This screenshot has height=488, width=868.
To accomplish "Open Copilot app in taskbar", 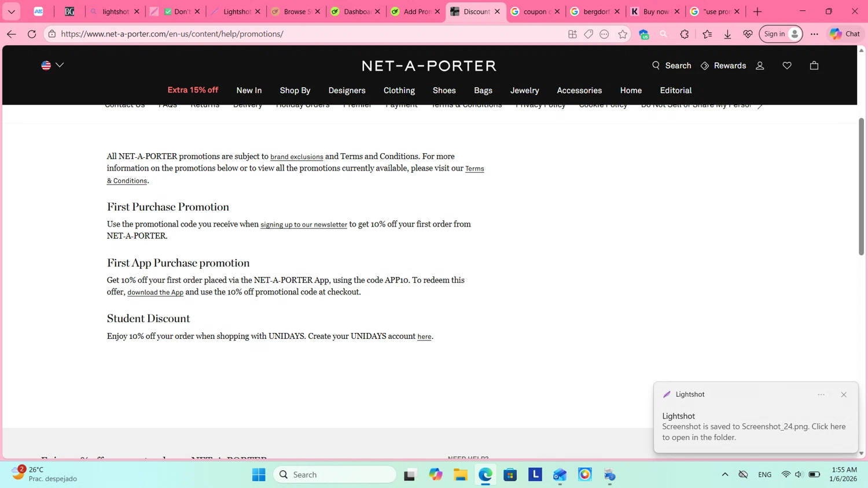I will (435, 475).
